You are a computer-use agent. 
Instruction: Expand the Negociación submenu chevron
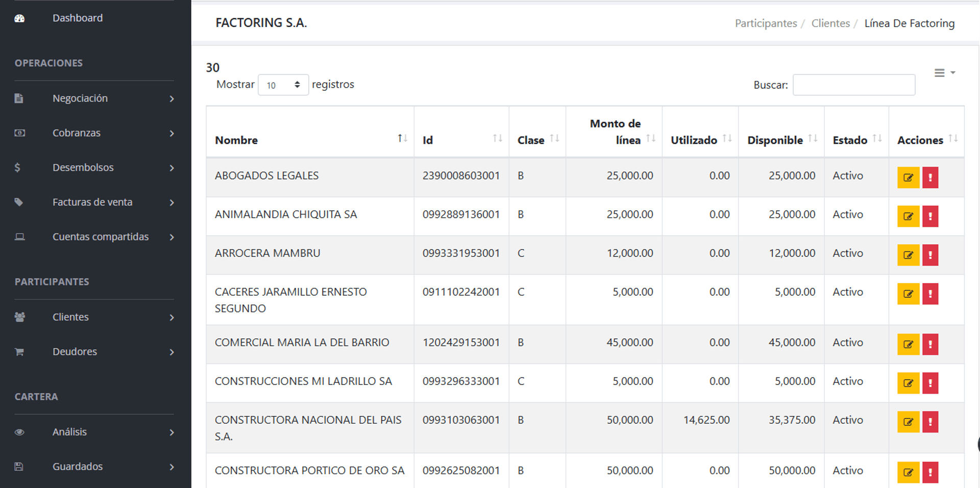[x=172, y=99]
